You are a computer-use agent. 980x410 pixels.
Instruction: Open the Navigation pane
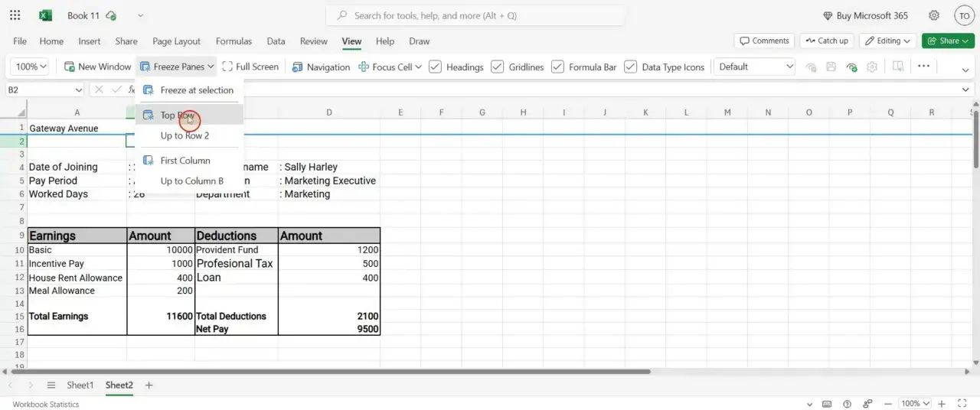tap(322, 67)
